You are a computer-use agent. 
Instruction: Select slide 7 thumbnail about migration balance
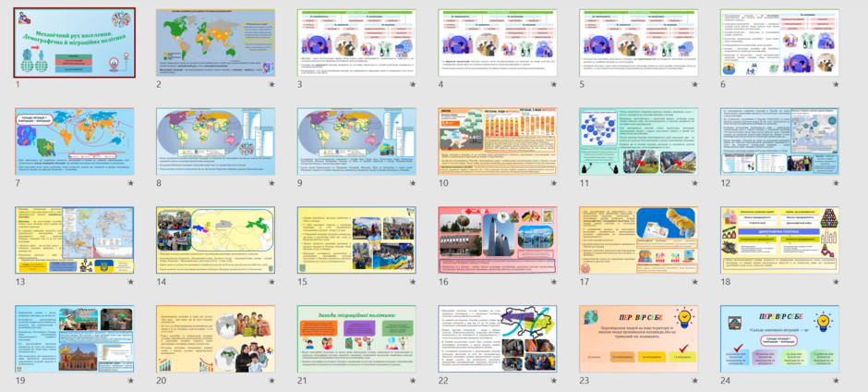74,141
